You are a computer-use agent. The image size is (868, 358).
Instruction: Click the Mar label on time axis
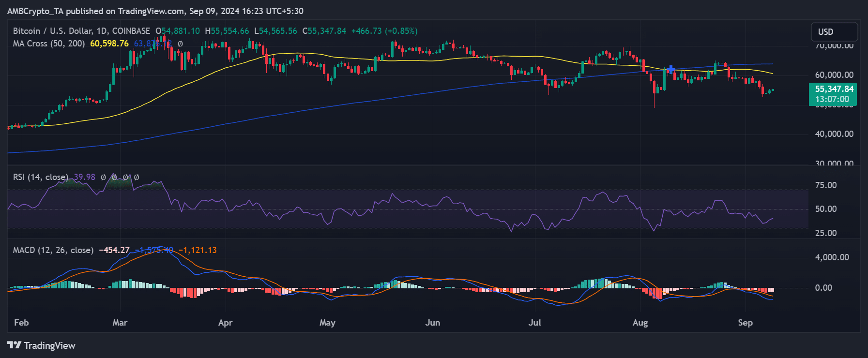120,323
